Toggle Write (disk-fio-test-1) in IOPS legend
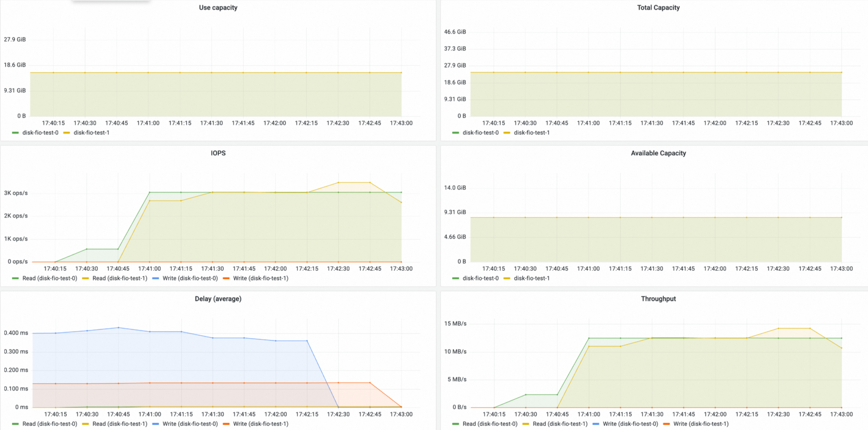This screenshot has height=430, width=868. (x=261, y=279)
